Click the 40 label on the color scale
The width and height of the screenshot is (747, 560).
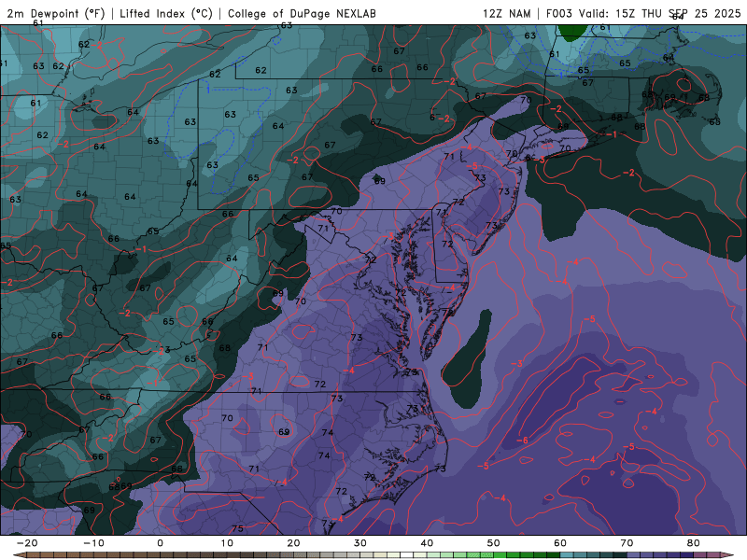click(x=427, y=543)
